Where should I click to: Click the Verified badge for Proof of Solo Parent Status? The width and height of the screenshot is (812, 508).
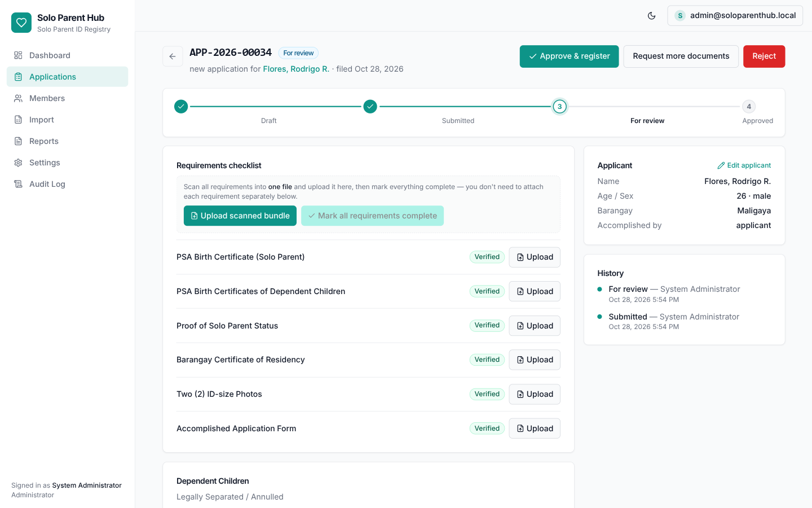pyautogui.click(x=487, y=326)
